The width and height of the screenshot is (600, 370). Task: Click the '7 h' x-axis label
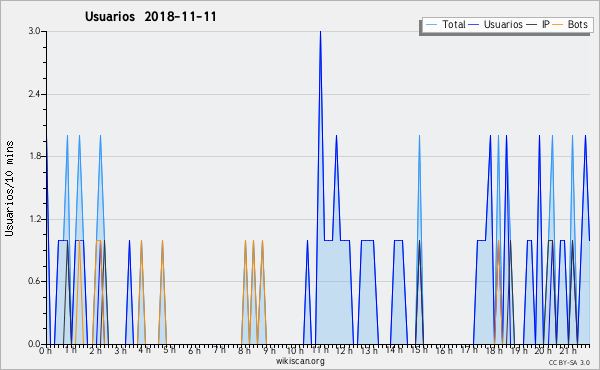click(219, 350)
